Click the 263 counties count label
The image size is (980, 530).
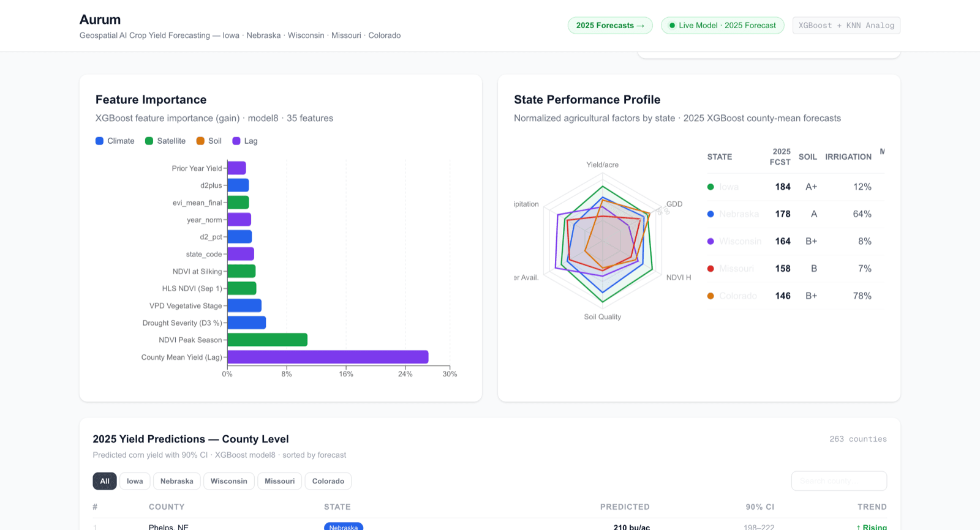[x=858, y=439]
